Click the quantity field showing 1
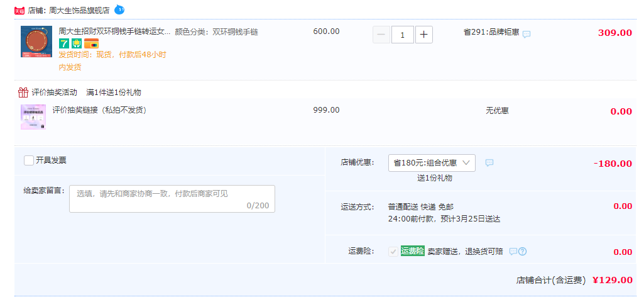The height and width of the screenshot is (297, 644). pyautogui.click(x=403, y=35)
